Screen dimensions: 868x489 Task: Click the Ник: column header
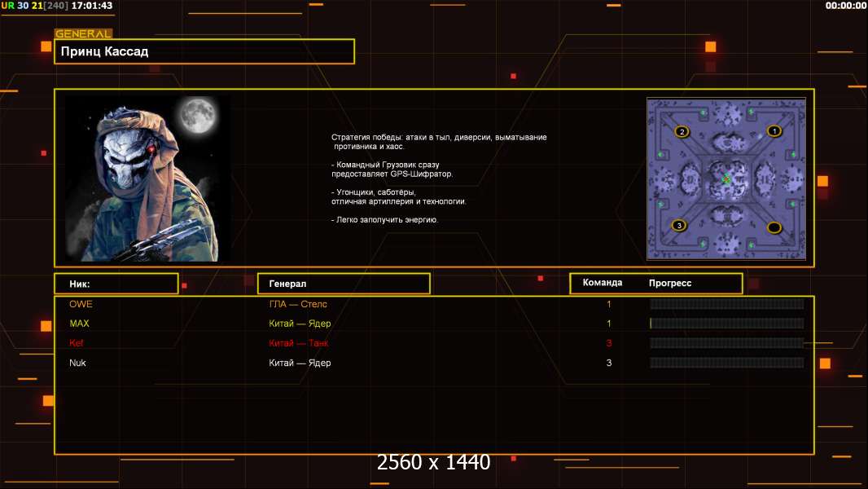tap(116, 284)
